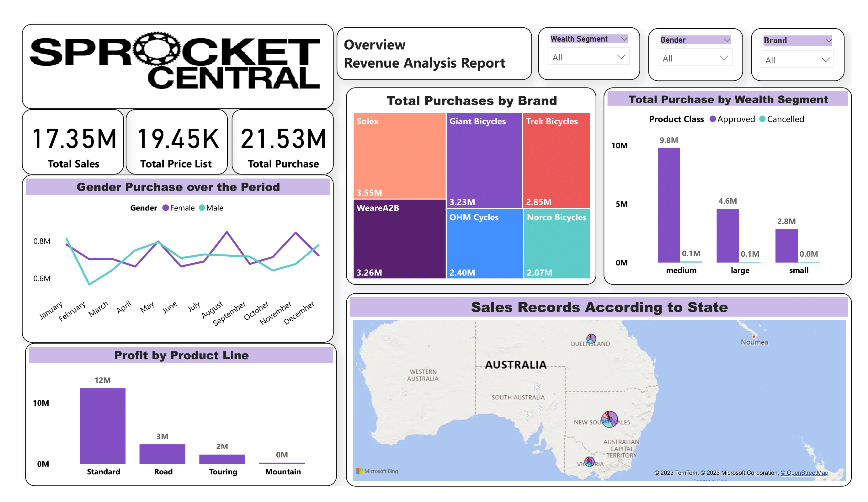
Task: Click the sprocket gear in logo
Action: click(157, 49)
